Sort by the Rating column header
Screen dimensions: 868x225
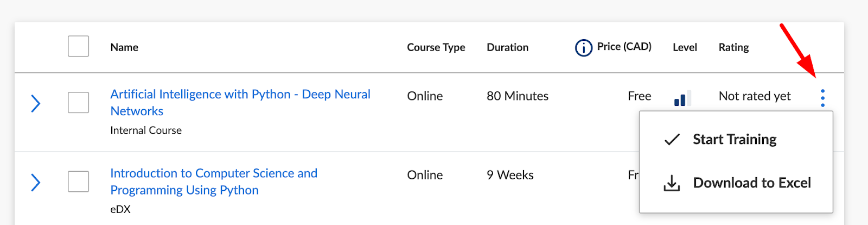click(x=733, y=47)
